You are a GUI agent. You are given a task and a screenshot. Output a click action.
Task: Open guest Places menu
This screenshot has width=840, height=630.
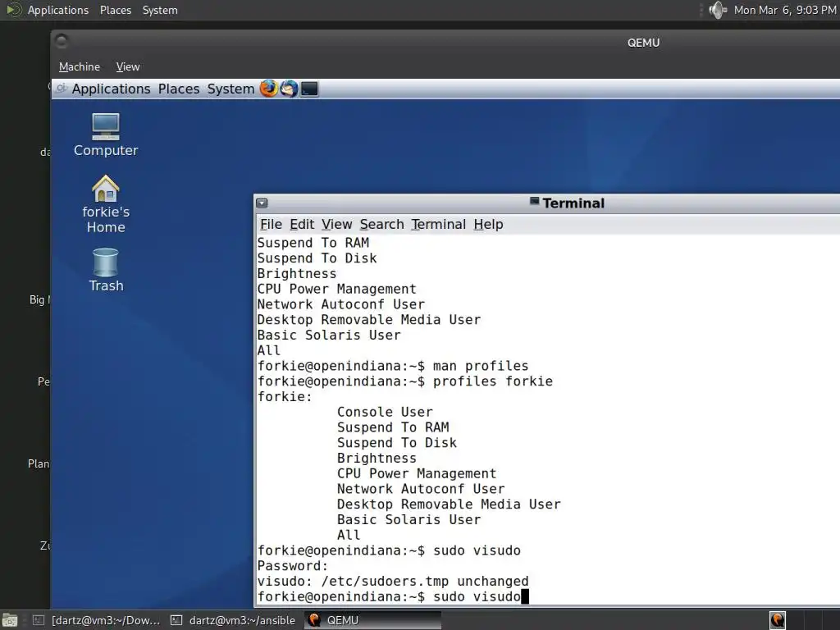178,89
